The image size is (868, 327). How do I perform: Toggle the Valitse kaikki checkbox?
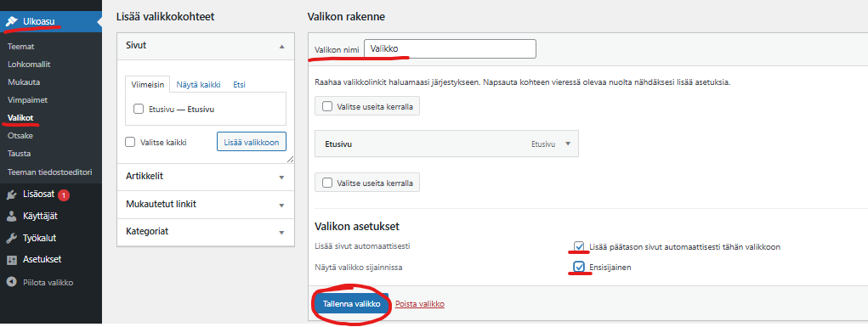tap(130, 142)
